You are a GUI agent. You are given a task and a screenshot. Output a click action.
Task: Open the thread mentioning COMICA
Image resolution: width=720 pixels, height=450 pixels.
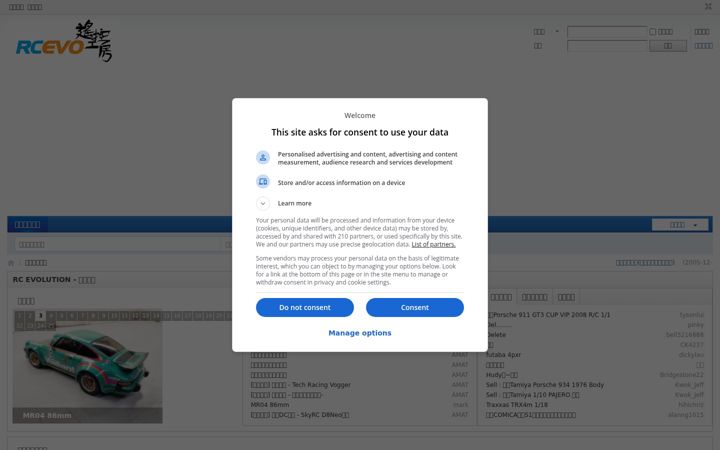tap(531, 415)
